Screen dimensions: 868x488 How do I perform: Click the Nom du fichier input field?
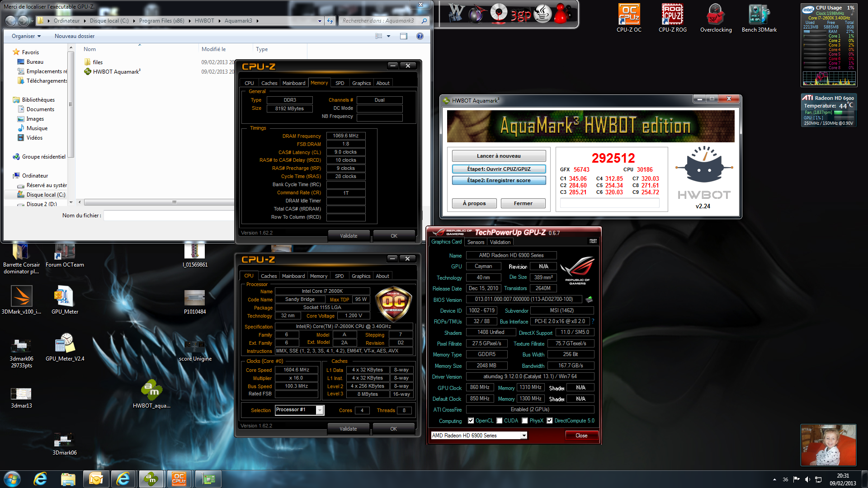[x=170, y=216]
